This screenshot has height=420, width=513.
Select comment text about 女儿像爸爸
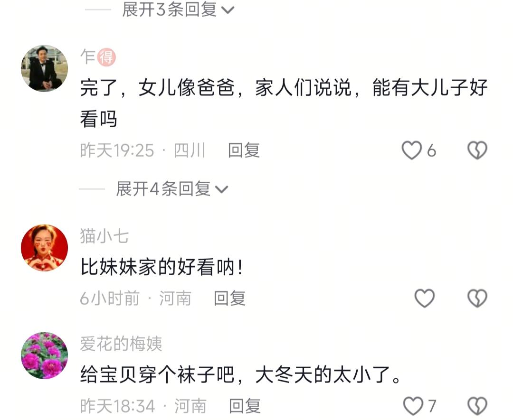[284, 103]
